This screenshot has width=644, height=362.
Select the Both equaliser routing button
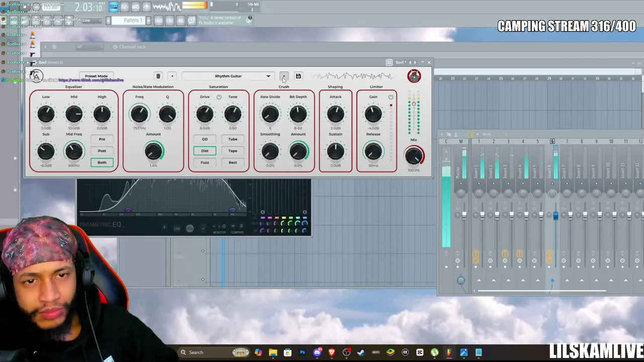pyautogui.click(x=102, y=162)
